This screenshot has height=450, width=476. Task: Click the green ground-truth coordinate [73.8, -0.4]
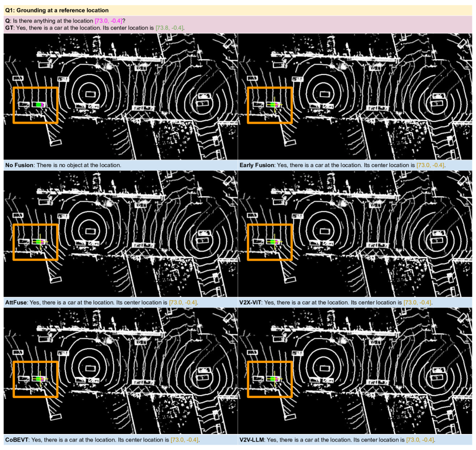[169, 27]
